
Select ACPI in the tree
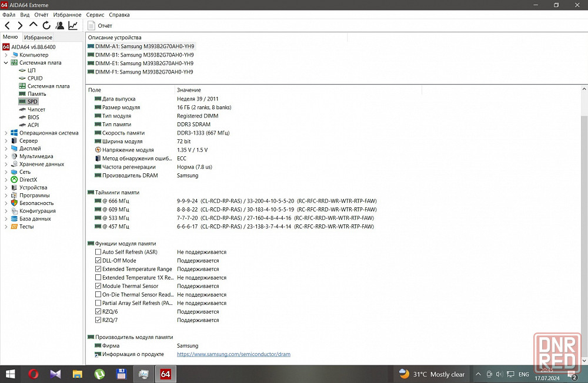(x=33, y=125)
